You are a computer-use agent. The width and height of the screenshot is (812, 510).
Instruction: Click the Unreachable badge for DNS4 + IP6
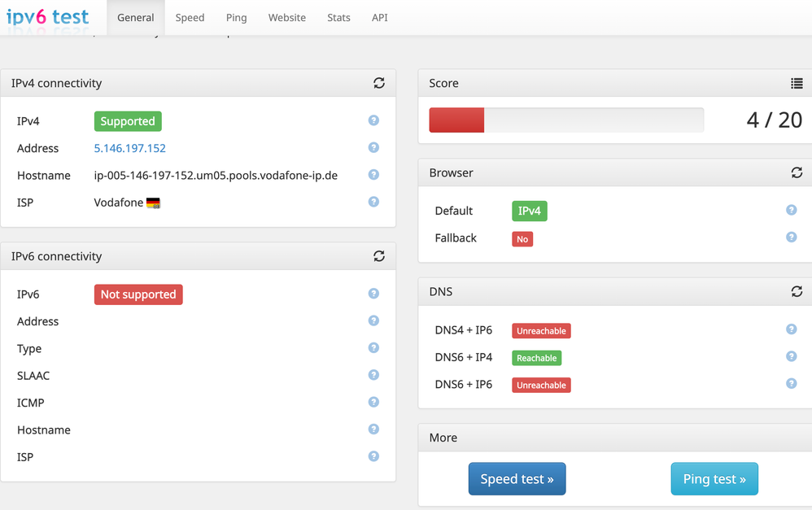tap(541, 331)
